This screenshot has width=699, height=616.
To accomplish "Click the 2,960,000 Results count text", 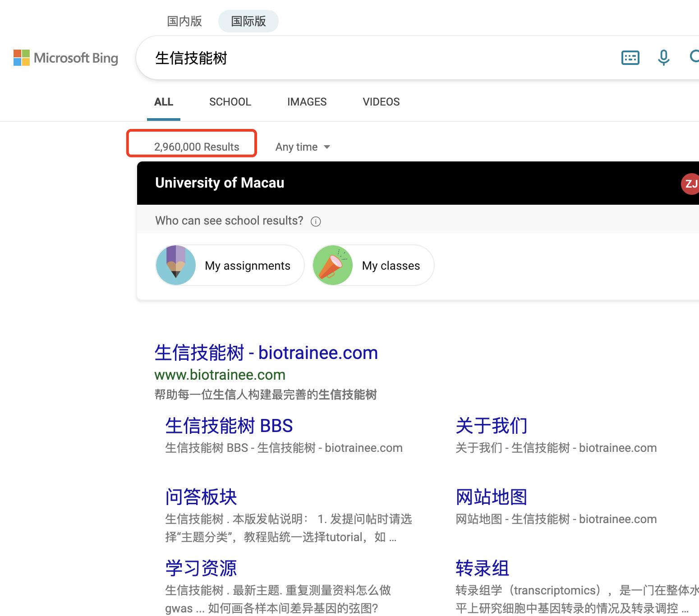I will coord(197,147).
